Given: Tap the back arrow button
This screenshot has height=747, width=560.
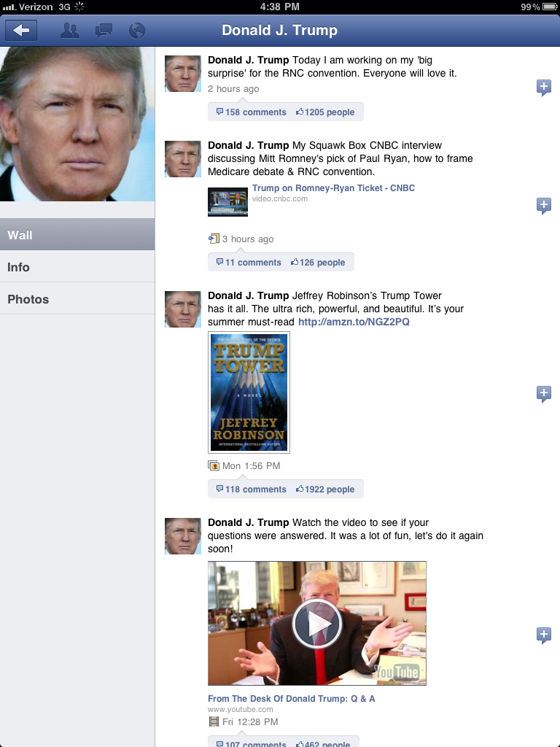Looking at the screenshot, I should (x=21, y=31).
